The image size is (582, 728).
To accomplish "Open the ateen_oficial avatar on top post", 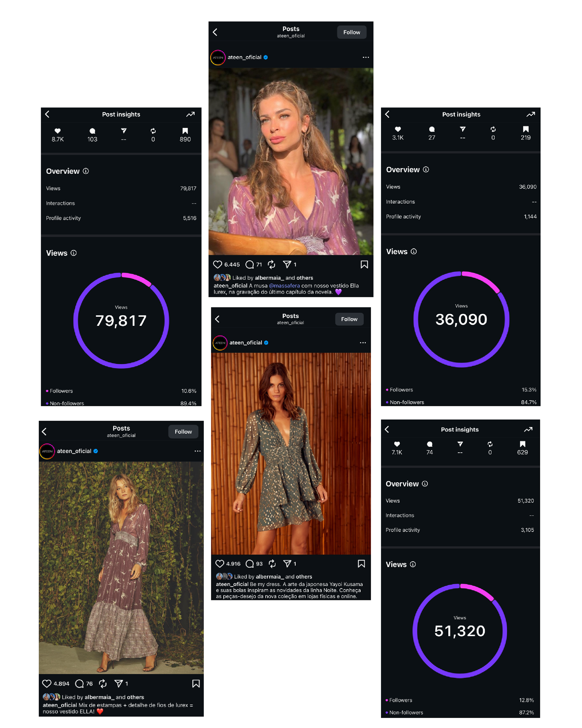I will click(218, 57).
